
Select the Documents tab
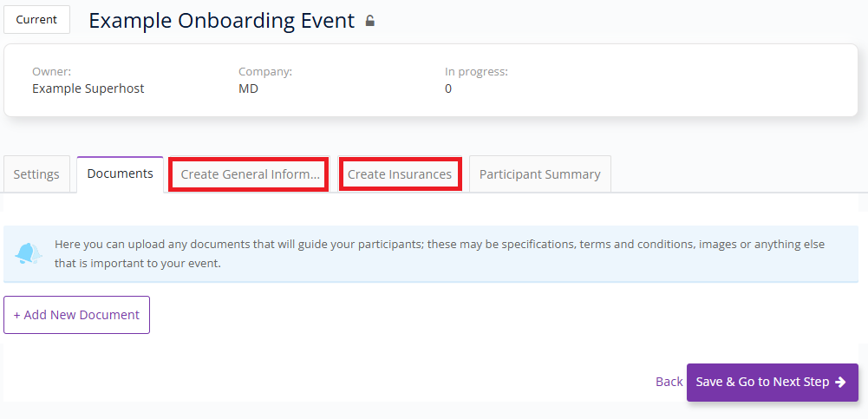(x=121, y=173)
